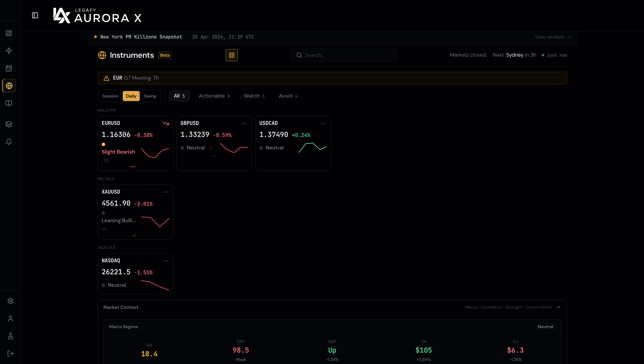The width and height of the screenshot is (644, 364).
Task: Open the calendar sidebar icon
Action: click(x=9, y=68)
